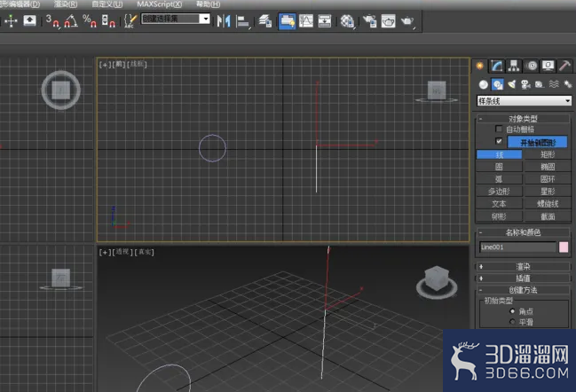Click the 圆环 shape button

point(548,179)
